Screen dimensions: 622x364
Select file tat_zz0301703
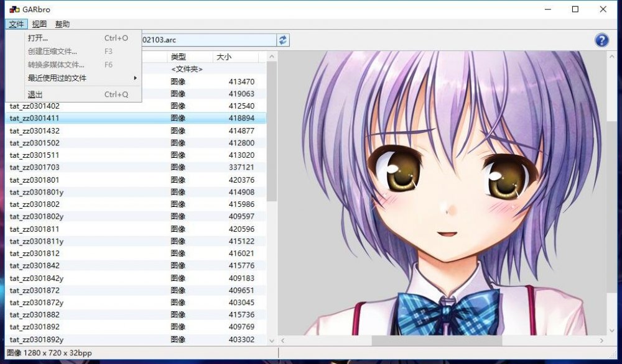[136, 168]
